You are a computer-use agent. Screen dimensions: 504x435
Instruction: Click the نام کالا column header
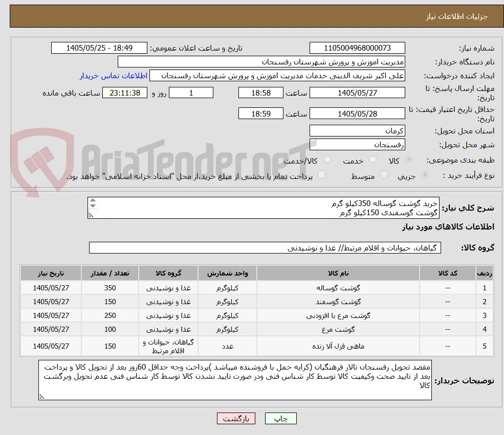[338, 273]
